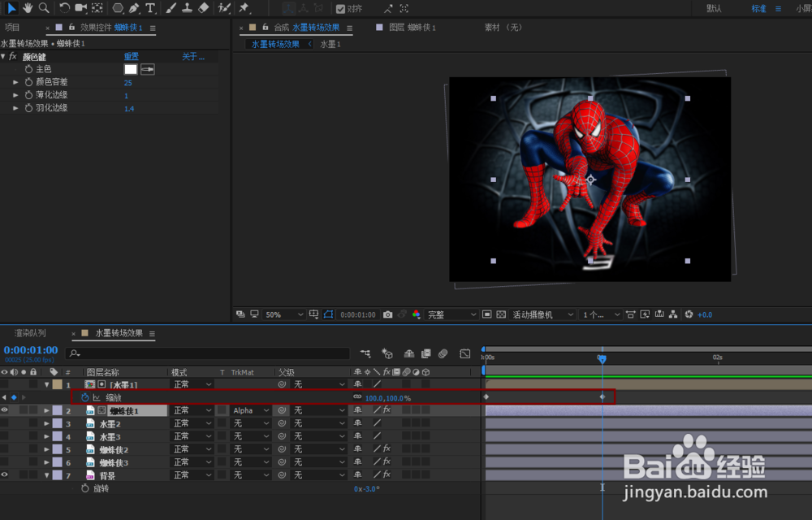Click the 关于 link for 颜色键

[193, 56]
